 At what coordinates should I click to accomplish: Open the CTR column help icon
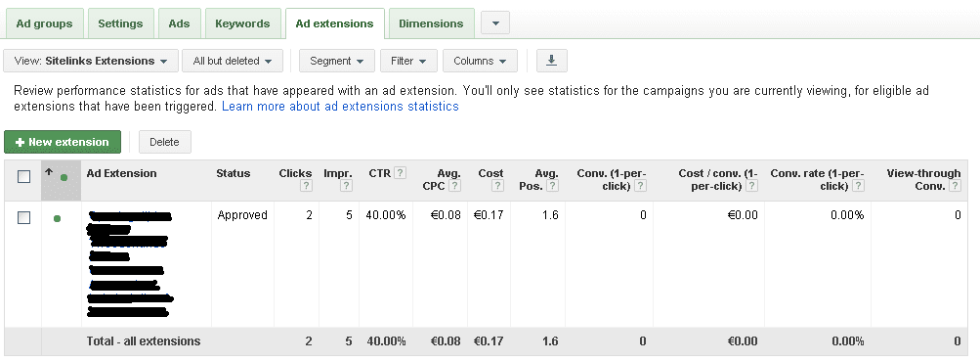pyautogui.click(x=400, y=173)
